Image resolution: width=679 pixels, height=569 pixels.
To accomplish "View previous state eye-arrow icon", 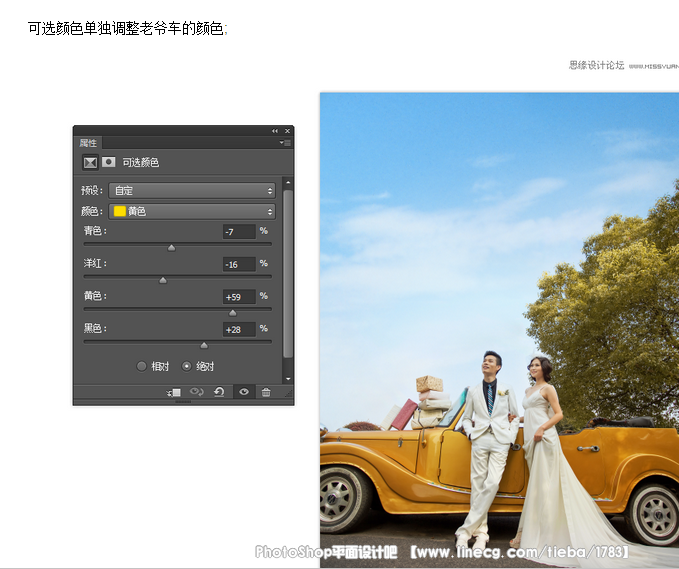I will pyautogui.click(x=196, y=392).
